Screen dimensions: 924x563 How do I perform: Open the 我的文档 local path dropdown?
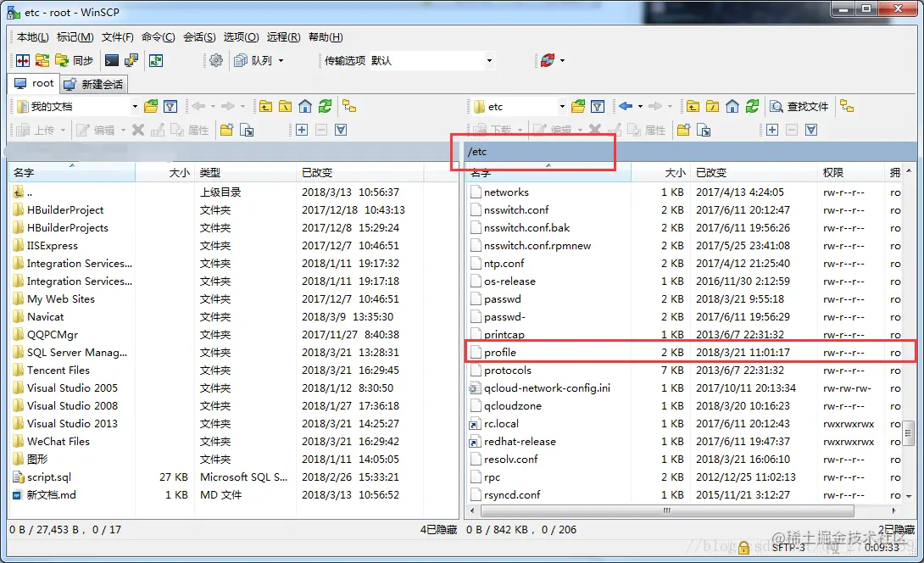coord(136,106)
